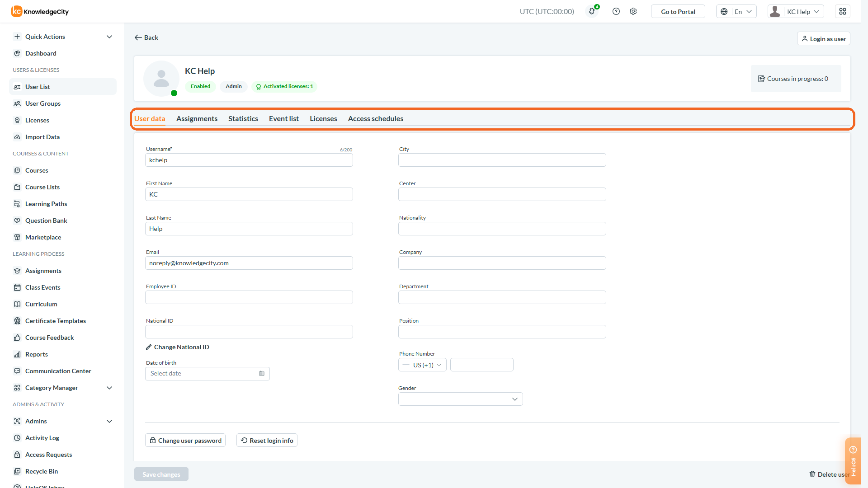Click the City input field
The image size is (868, 488).
502,160
